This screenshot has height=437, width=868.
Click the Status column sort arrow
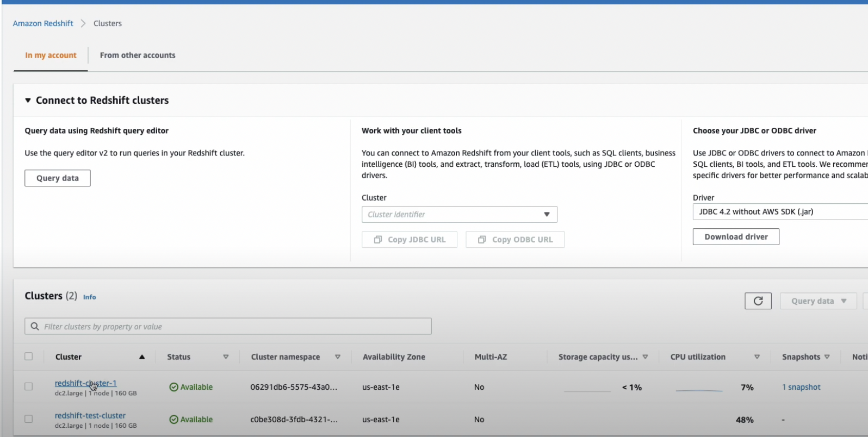(226, 357)
